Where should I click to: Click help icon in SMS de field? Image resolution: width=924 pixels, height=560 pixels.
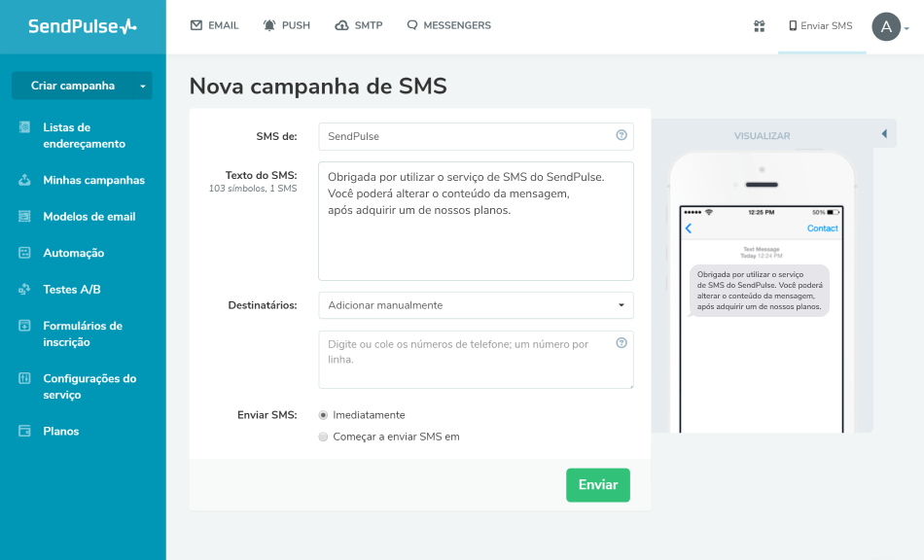pos(622,135)
